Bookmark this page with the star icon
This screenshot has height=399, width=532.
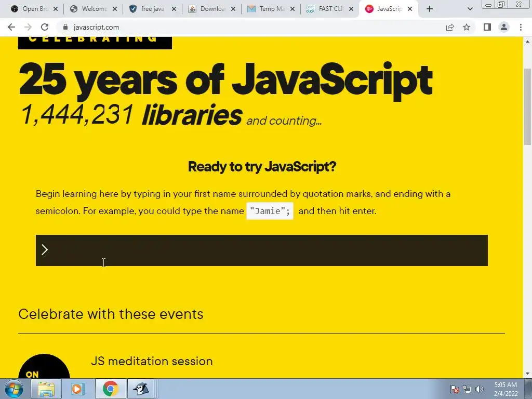pyautogui.click(x=467, y=27)
